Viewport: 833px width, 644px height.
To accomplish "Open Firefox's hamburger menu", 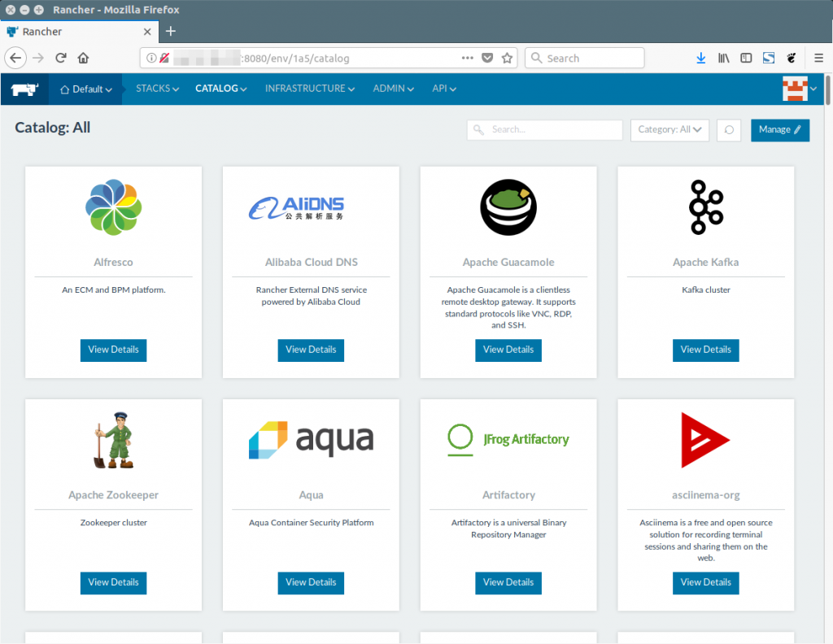I will tap(818, 58).
